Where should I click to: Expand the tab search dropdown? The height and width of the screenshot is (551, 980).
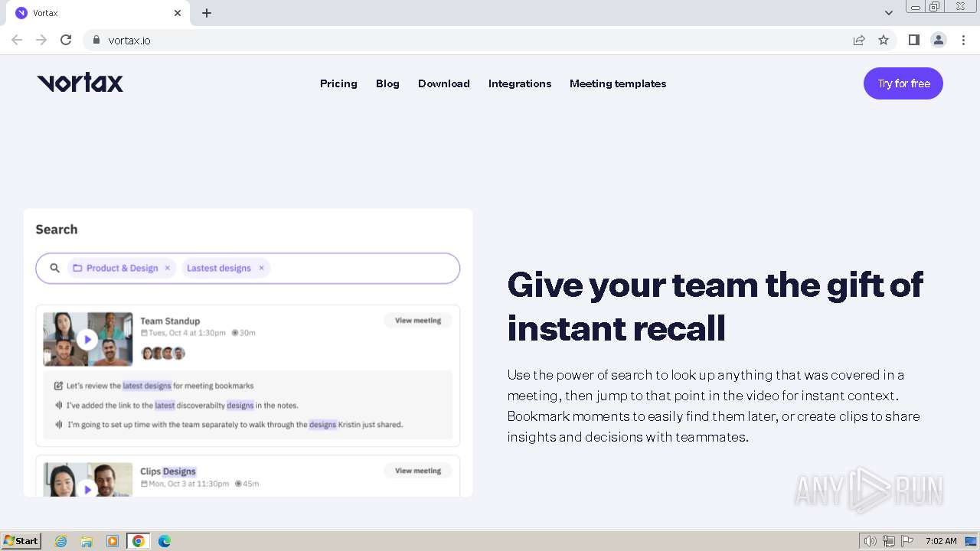click(x=889, y=13)
